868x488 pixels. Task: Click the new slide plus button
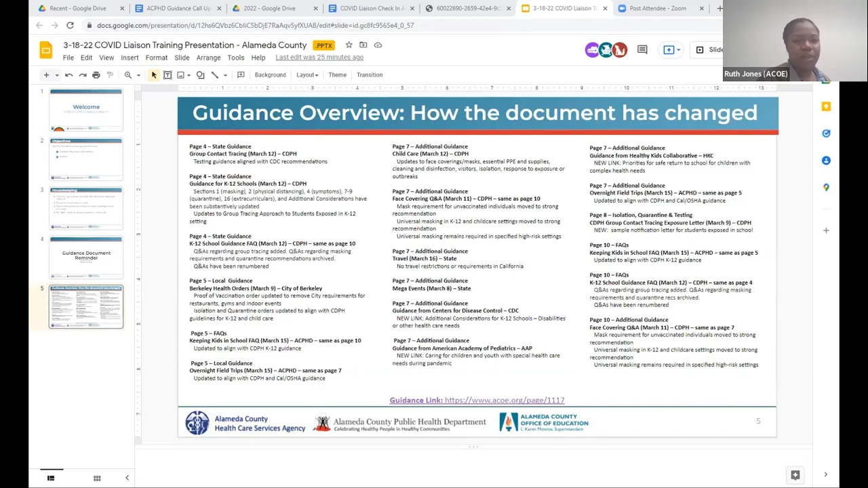[46, 75]
